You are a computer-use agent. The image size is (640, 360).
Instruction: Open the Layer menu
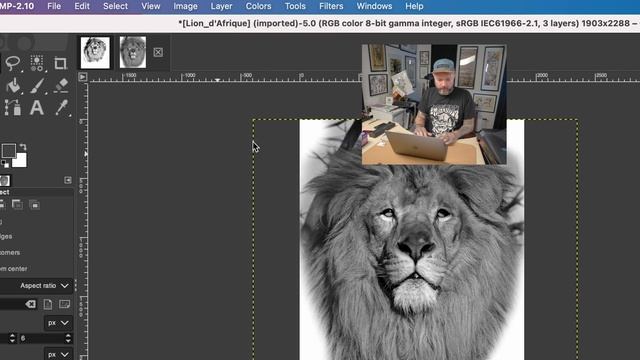(x=221, y=7)
